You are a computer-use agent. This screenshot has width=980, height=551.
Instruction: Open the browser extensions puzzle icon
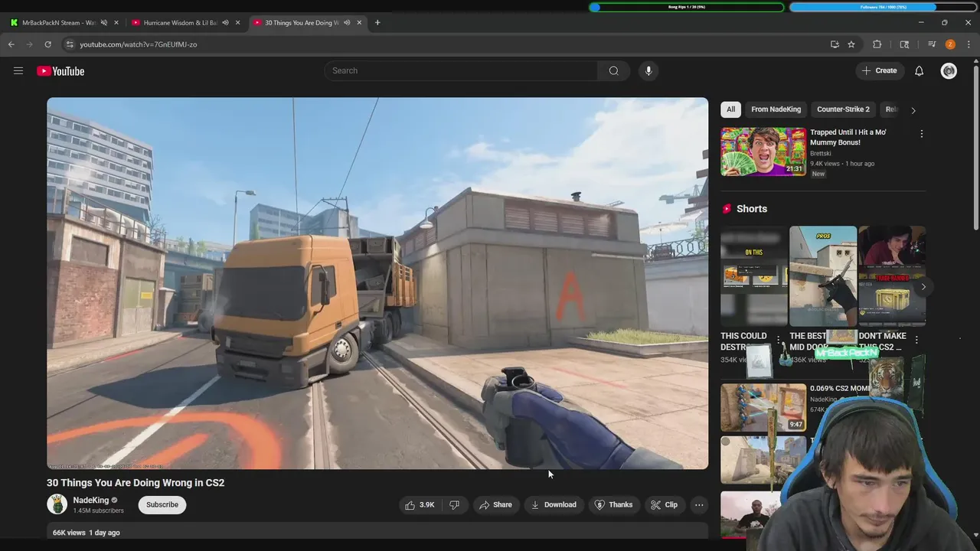coord(877,44)
